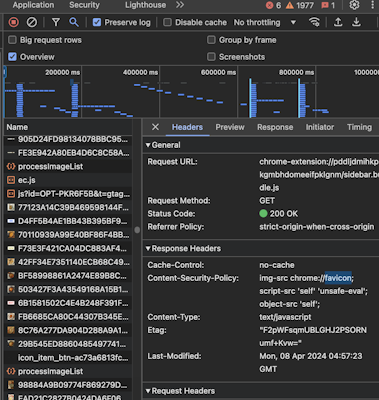Select 6B1581502C4E4B248F391F request
This screenshot has width=379, height=400.
(68, 303)
